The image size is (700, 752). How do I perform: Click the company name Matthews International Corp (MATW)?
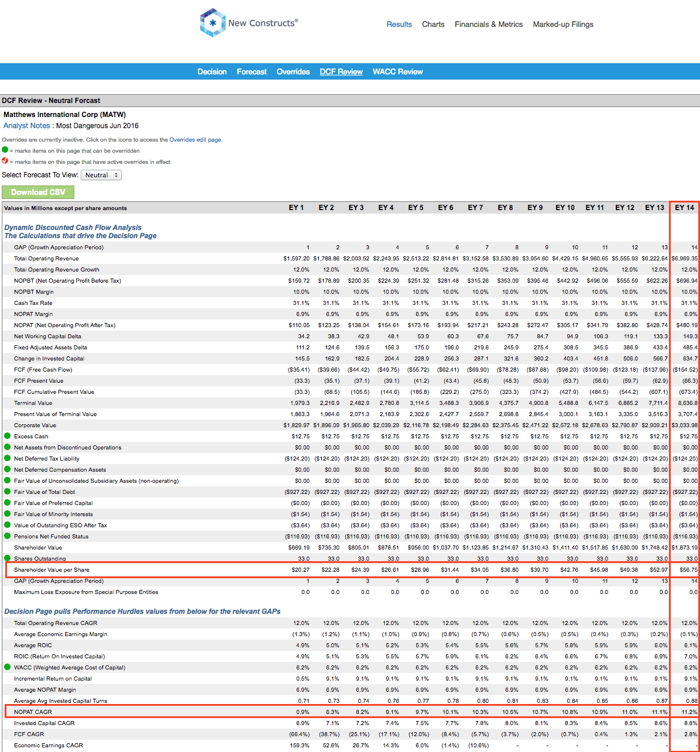point(64,115)
